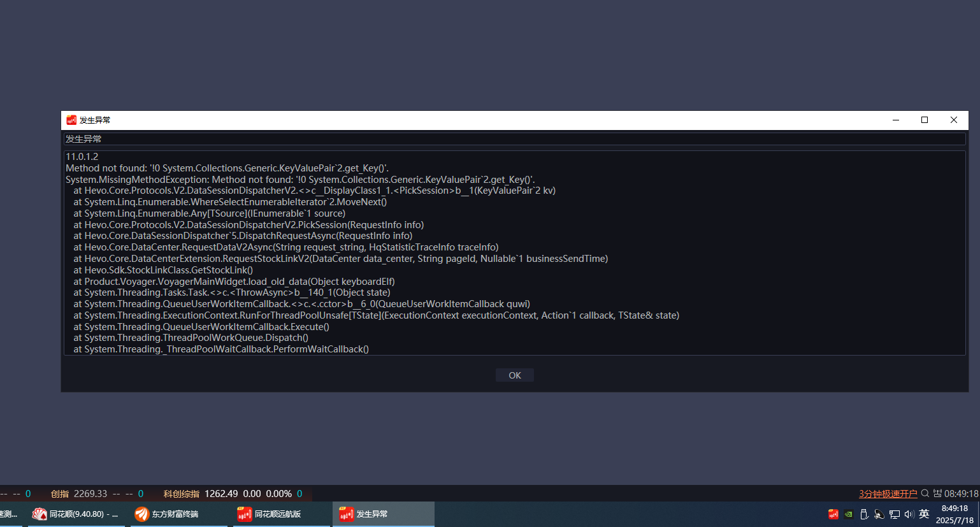Click the version text 11.0.1.2
This screenshot has width=980, height=527.
tap(82, 157)
